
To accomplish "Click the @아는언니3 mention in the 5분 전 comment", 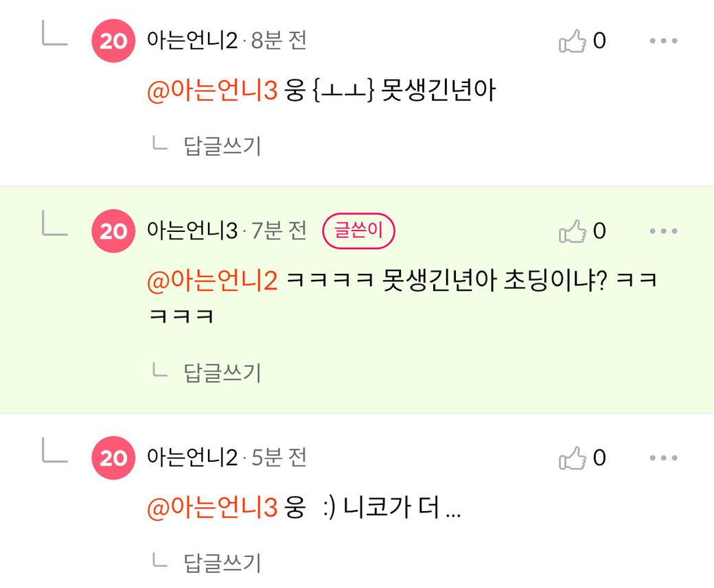I will [212, 508].
